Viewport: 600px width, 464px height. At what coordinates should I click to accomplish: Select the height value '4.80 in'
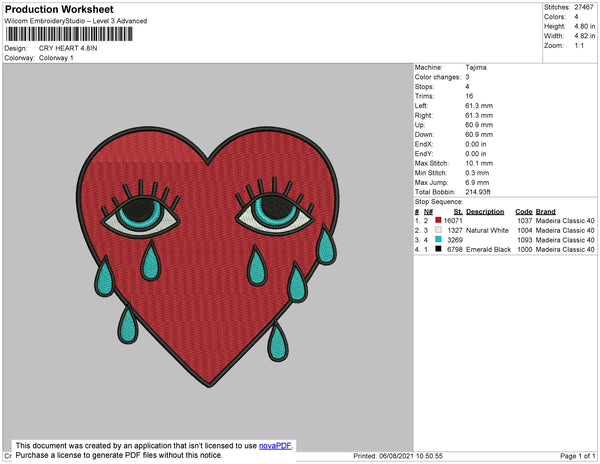click(x=585, y=26)
